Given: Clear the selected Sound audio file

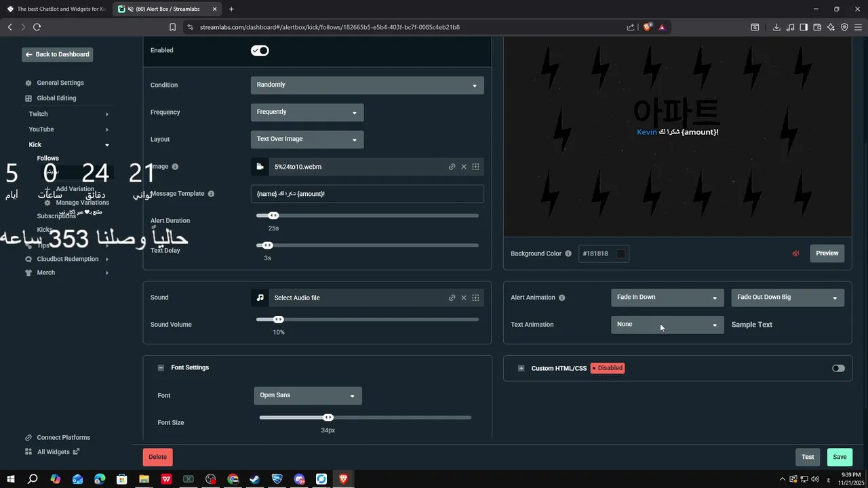Looking at the screenshot, I should (464, 298).
